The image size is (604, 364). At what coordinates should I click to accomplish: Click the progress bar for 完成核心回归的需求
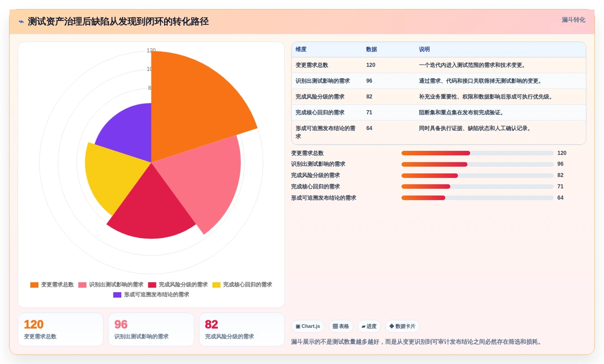coord(477,187)
